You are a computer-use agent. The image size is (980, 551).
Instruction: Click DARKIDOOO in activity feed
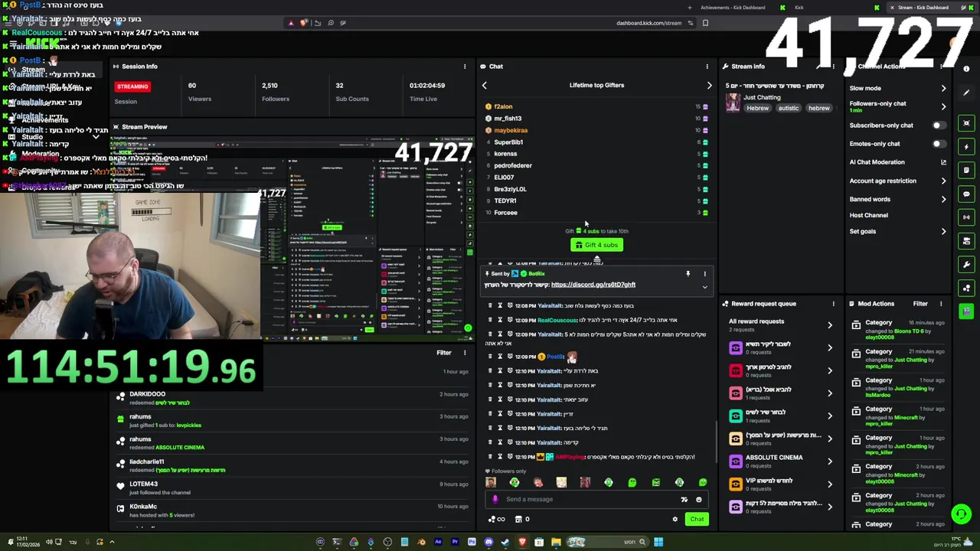tap(147, 394)
